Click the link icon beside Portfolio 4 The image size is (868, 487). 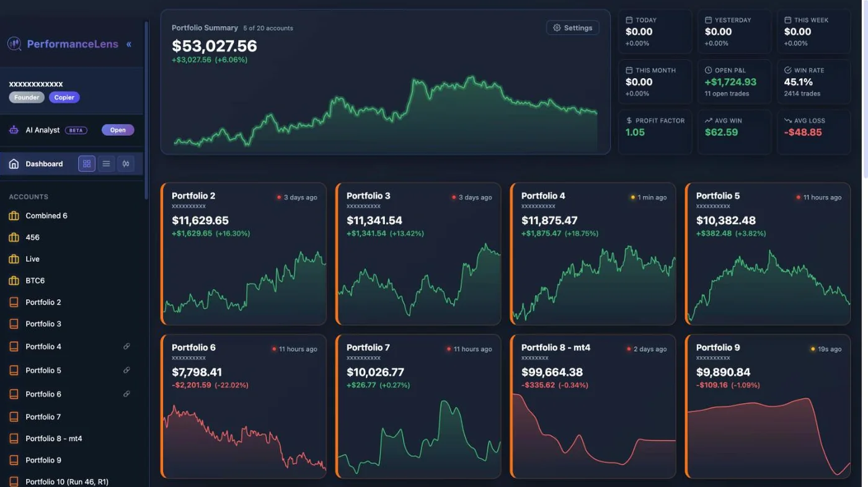[x=126, y=347]
